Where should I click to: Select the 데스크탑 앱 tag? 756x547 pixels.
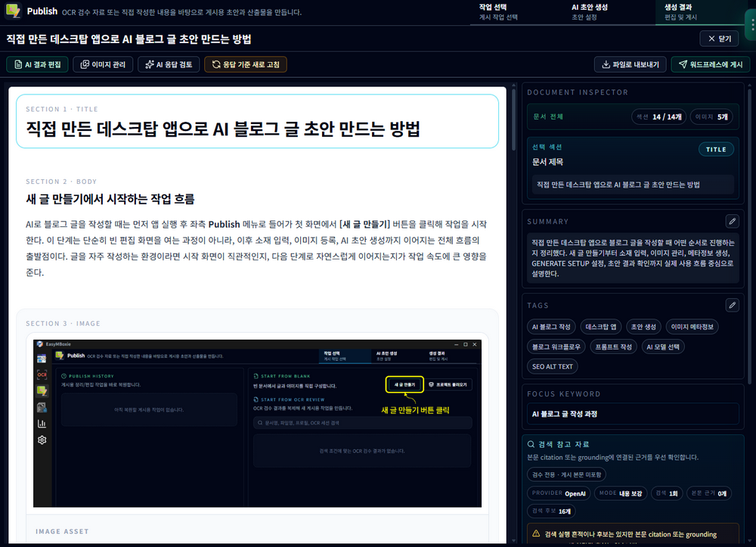(601, 327)
